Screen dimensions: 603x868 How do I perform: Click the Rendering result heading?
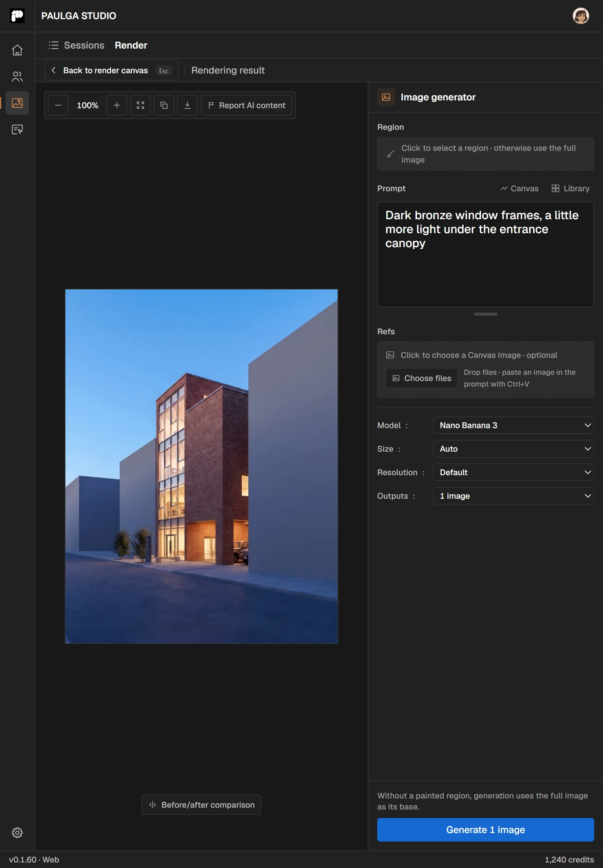tap(228, 70)
